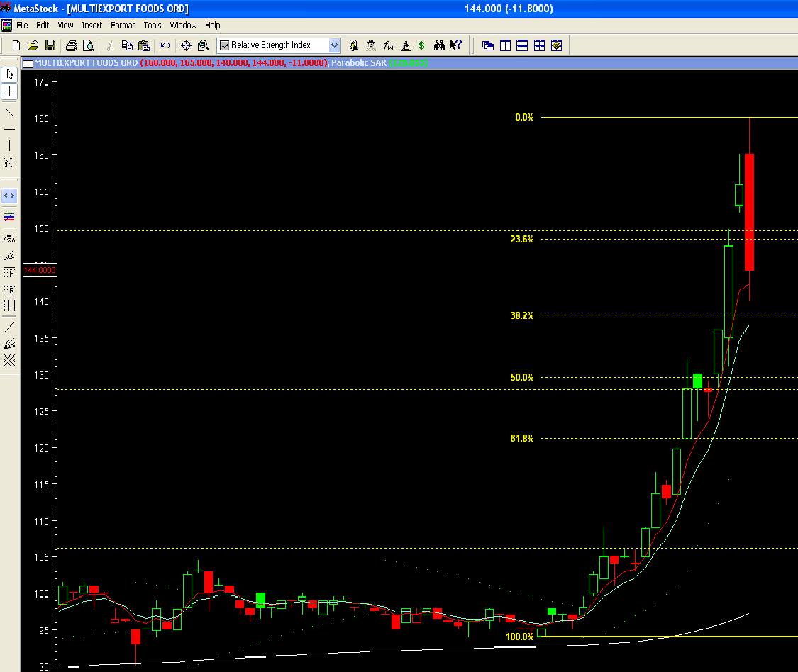The width and height of the screenshot is (798, 672).
Task: Click the Open folder toolbar icon
Action: [x=33, y=45]
